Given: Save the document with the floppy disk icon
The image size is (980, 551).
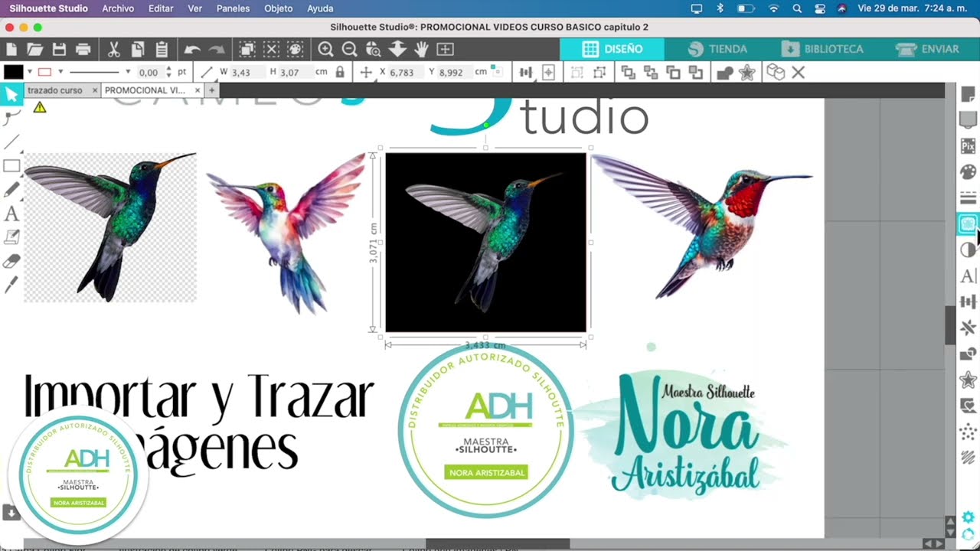Looking at the screenshot, I should [x=59, y=49].
